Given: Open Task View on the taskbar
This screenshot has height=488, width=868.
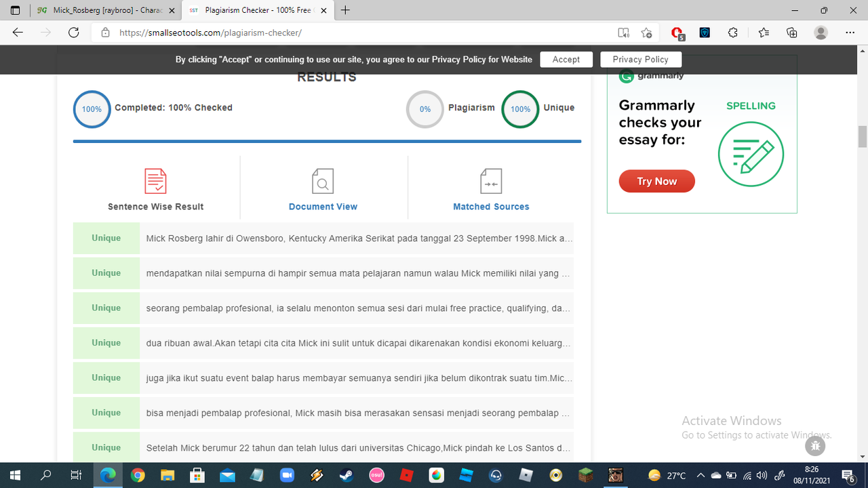Looking at the screenshot, I should [x=76, y=475].
